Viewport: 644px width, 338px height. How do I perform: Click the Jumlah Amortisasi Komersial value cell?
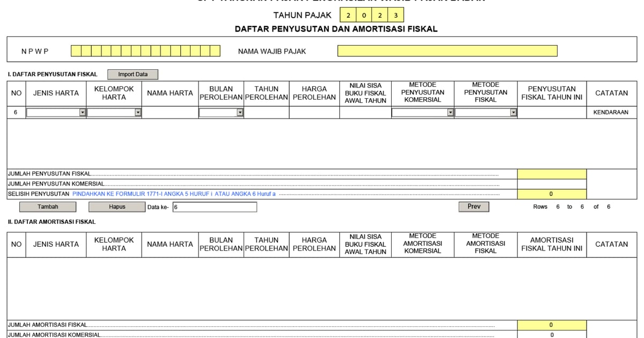551,334
